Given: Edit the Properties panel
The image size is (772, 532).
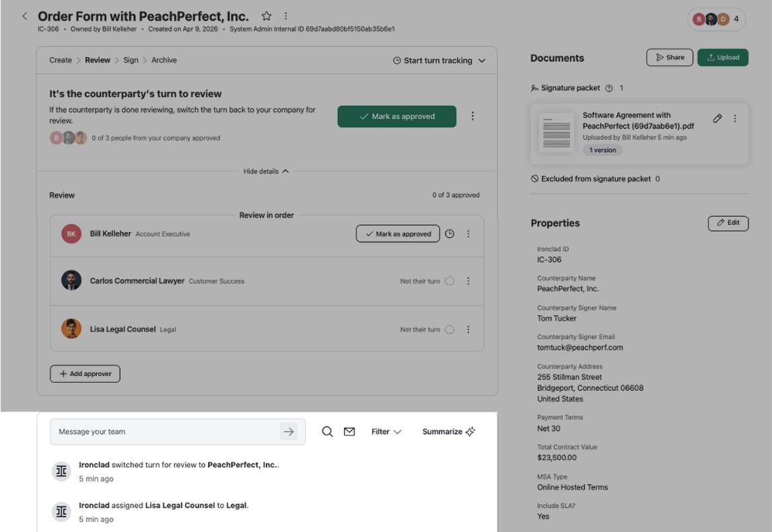Looking at the screenshot, I should point(728,223).
